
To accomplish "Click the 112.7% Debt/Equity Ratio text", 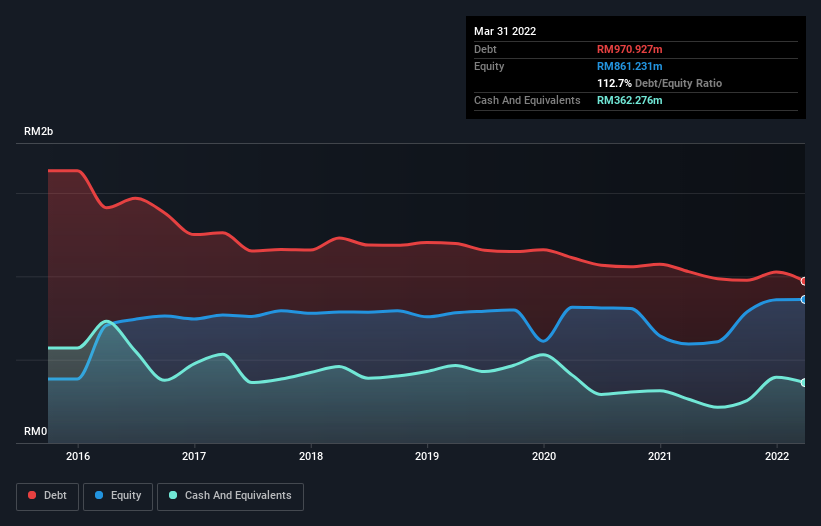I will [660, 83].
